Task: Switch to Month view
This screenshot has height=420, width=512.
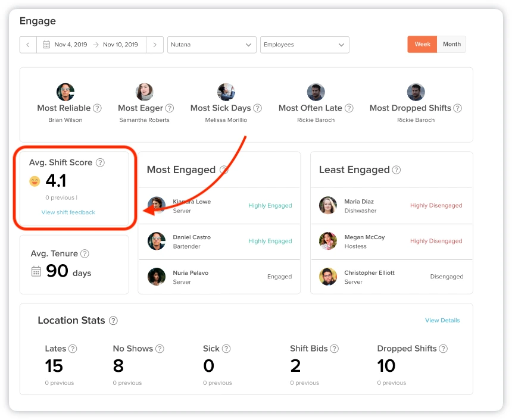Action: tap(451, 45)
